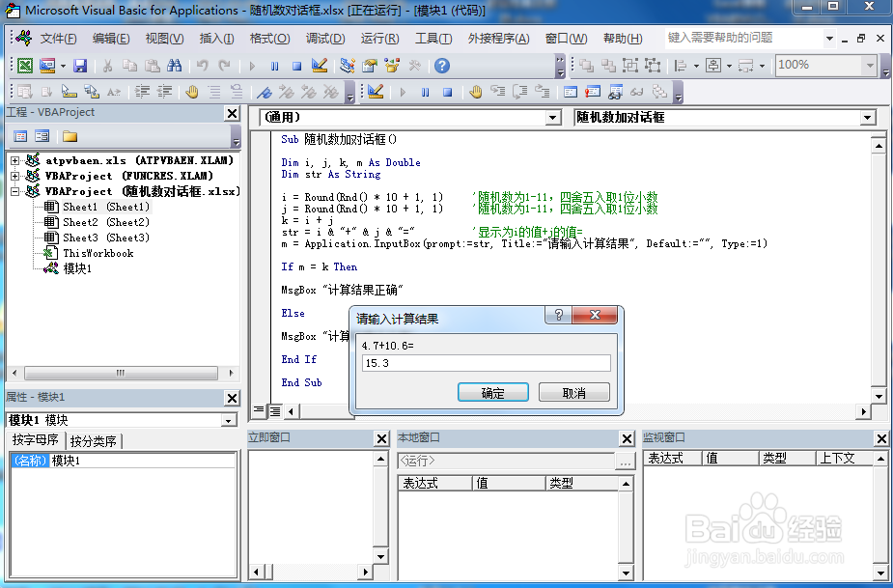Switch to the 按分类序 properties tab
The height and width of the screenshot is (588, 893).
(x=94, y=441)
